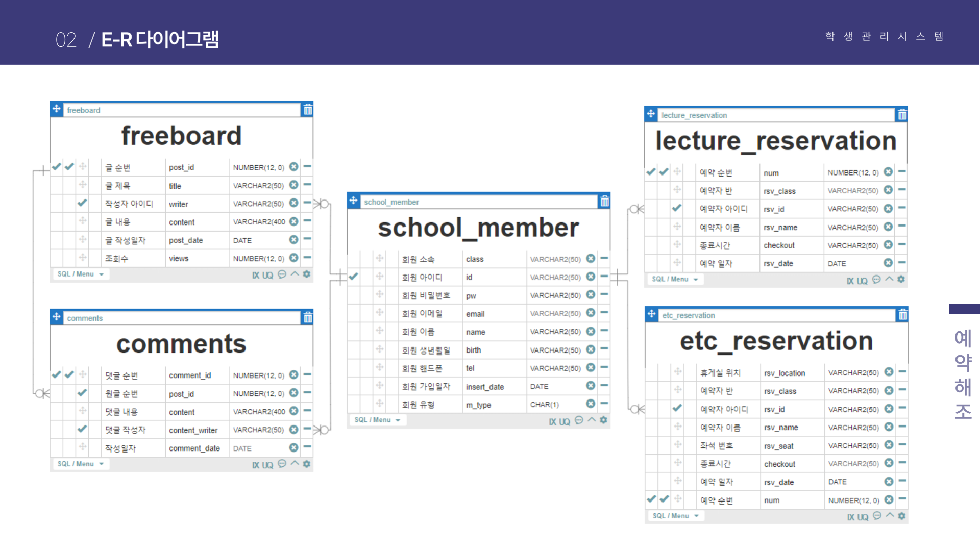Delete the lecture_reservation table via trash icon

pos(902,115)
